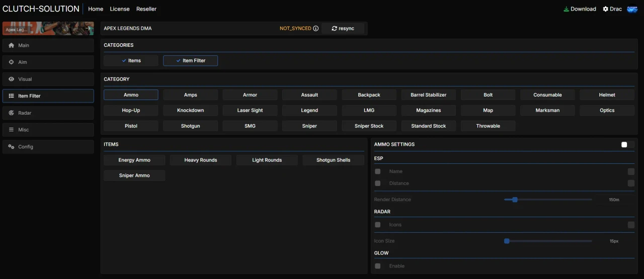
Task: Choose the Laser Sight category
Action: tap(250, 111)
